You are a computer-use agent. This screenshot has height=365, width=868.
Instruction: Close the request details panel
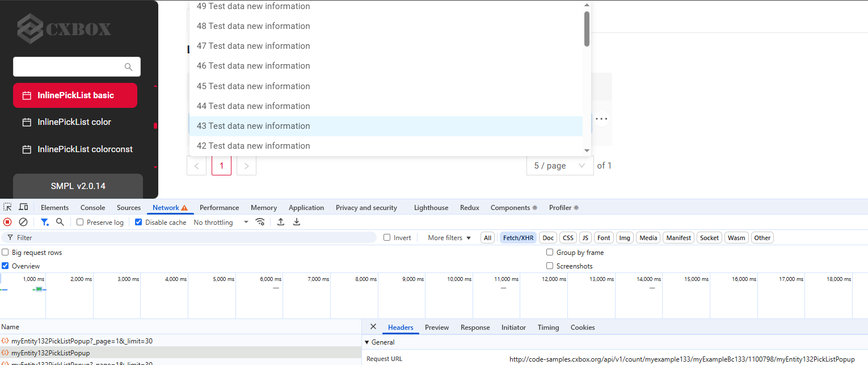click(x=373, y=327)
